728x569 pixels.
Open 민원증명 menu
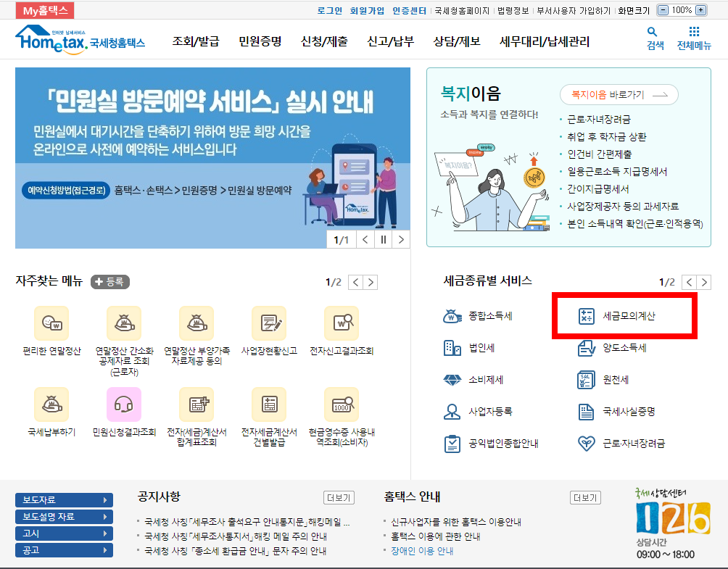pos(260,42)
